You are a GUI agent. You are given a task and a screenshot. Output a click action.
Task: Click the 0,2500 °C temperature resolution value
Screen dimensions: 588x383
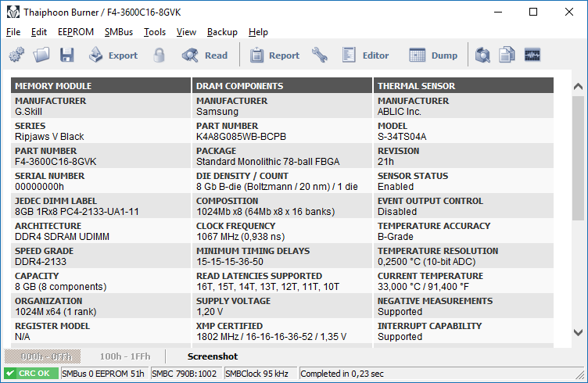[426, 262]
